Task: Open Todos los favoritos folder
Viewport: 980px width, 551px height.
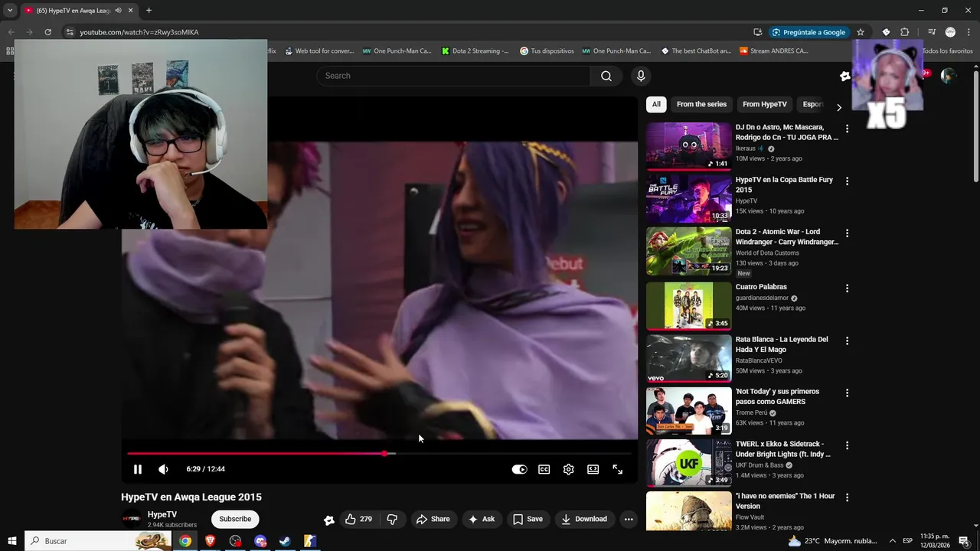Action: (946, 51)
